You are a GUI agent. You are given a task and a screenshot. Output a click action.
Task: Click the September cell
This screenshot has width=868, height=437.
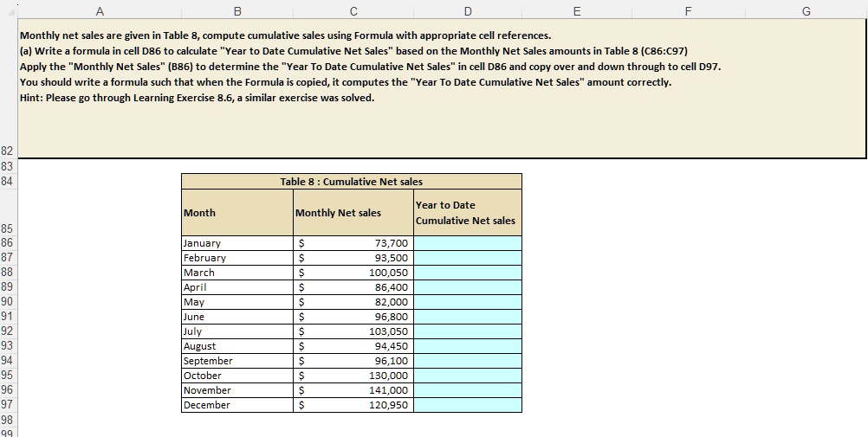coord(237,360)
